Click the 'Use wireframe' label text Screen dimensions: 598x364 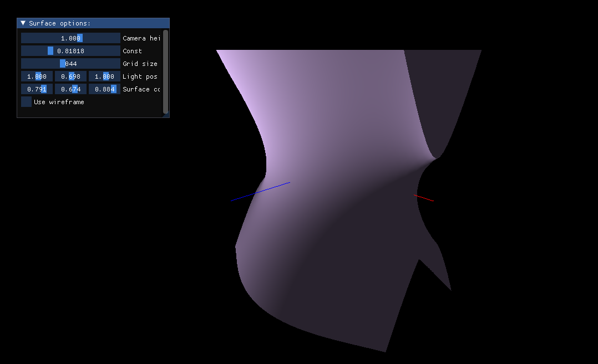coord(59,102)
